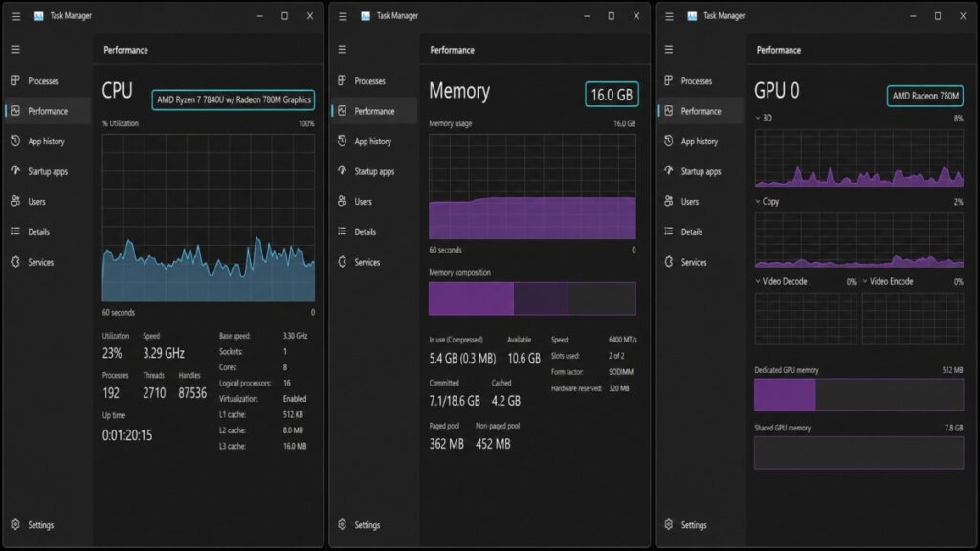980x551 pixels.
Task: Click the Video Encode graph
Action: (913, 319)
